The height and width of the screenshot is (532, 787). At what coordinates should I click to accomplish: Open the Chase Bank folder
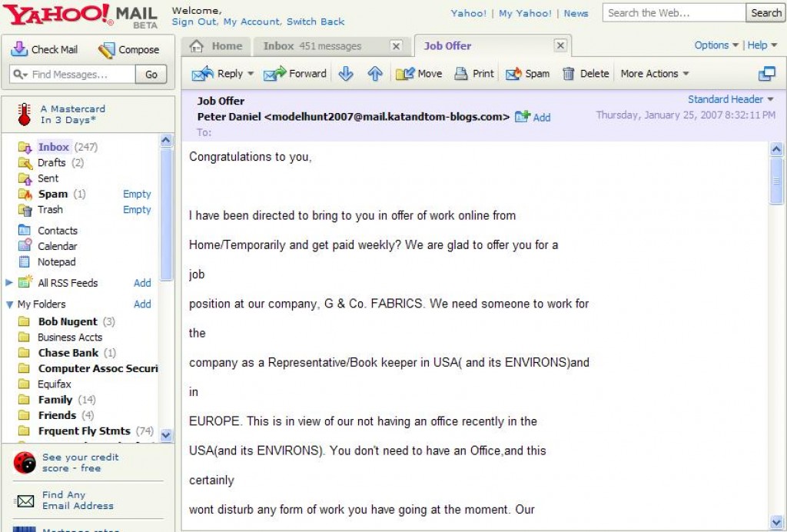[68, 353]
